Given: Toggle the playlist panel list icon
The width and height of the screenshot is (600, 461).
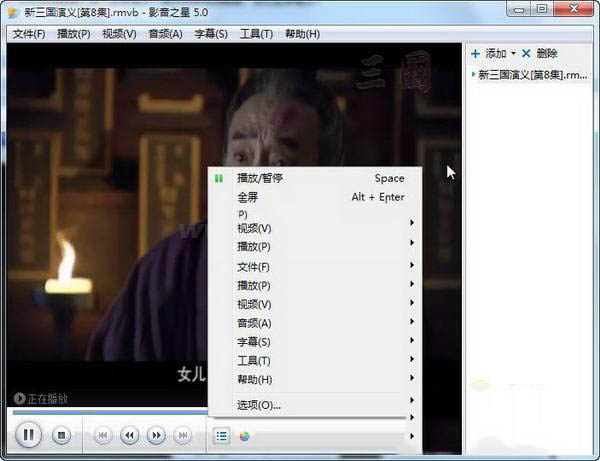Looking at the screenshot, I should (x=222, y=436).
